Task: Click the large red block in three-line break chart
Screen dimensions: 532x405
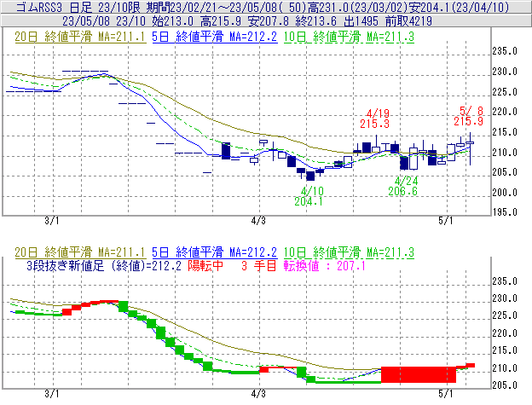Action: click(419, 374)
